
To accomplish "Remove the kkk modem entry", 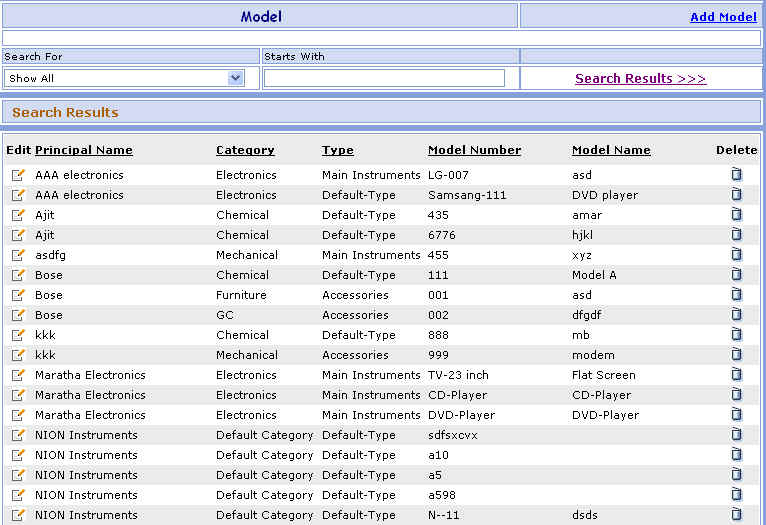I will tap(736, 355).
